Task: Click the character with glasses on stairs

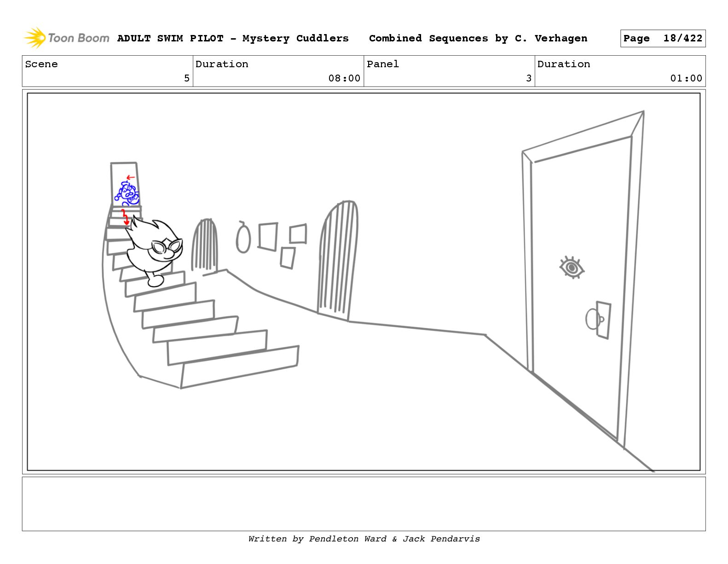Action: coord(153,252)
